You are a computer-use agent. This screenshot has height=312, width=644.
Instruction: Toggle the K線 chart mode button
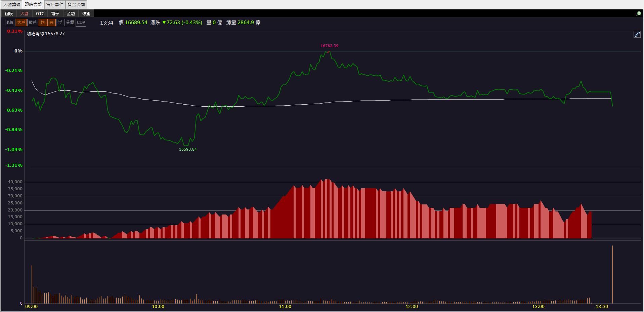tap(10, 23)
